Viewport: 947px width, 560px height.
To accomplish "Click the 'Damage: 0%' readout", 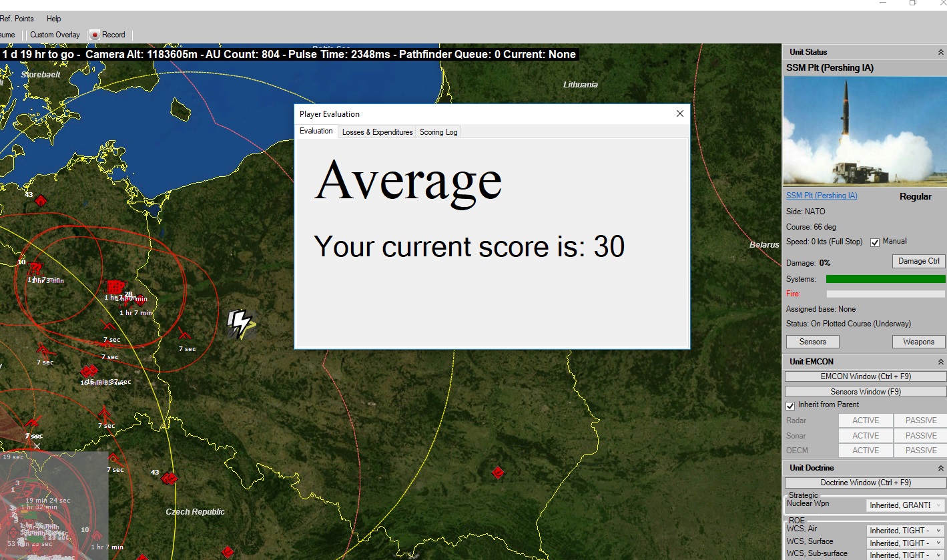I will (808, 263).
